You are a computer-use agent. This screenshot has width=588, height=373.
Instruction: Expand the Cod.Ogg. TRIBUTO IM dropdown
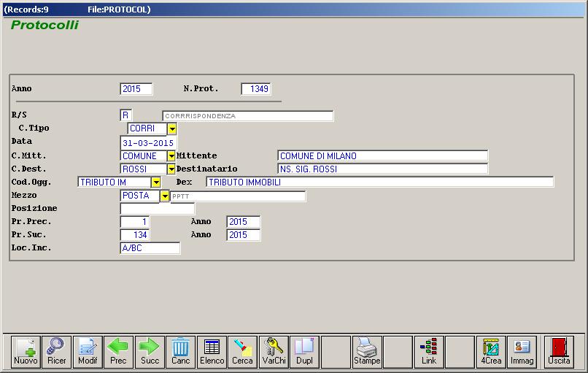pyautogui.click(x=155, y=182)
